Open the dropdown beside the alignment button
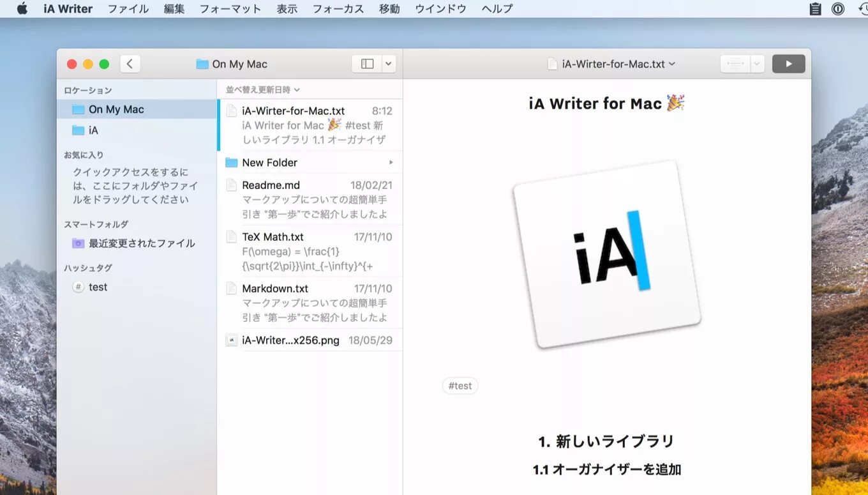The height and width of the screenshot is (495, 868). click(758, 64)
